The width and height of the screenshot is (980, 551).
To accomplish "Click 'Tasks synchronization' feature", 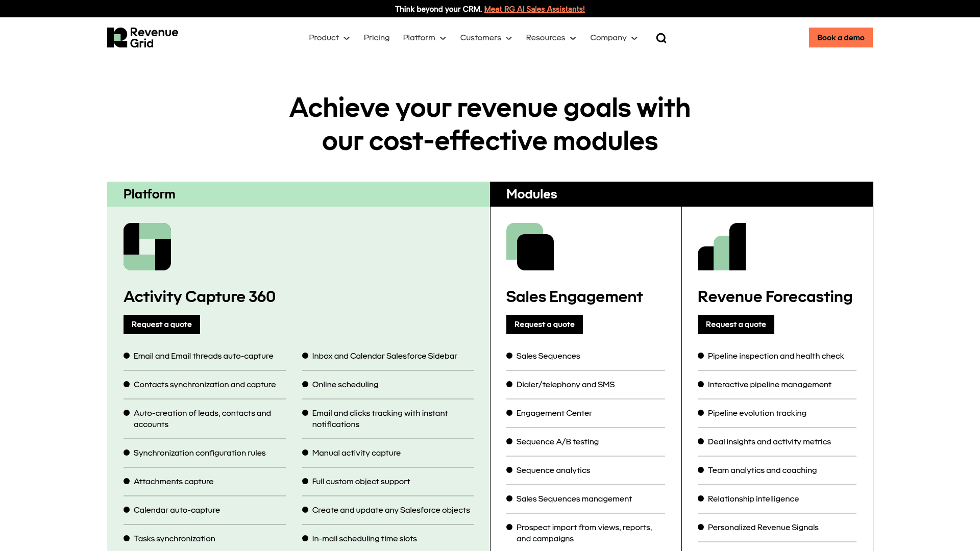I will coord(174,539).
